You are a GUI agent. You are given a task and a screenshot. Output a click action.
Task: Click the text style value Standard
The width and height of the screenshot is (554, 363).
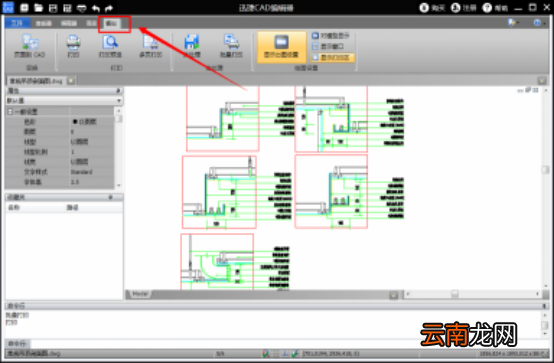[x=81, y=172]
